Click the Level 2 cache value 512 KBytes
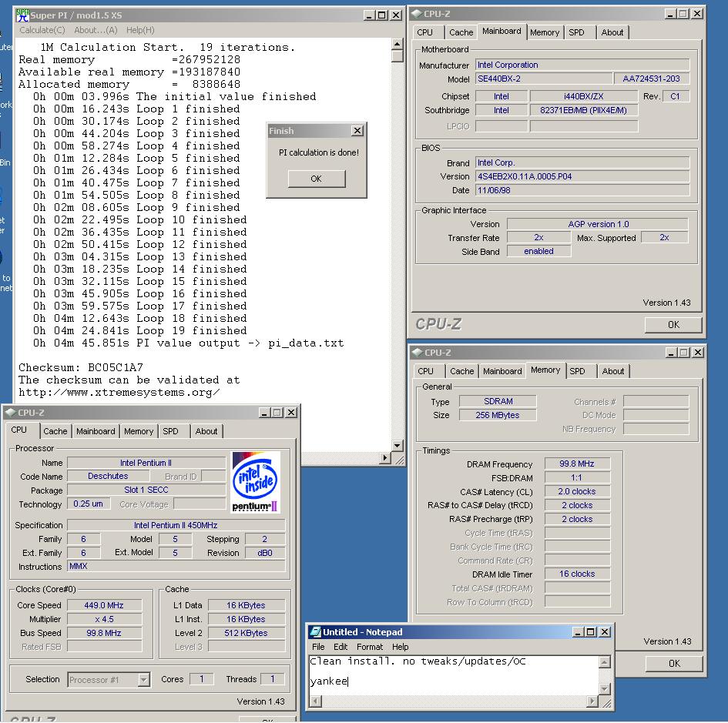 (246, 633)
